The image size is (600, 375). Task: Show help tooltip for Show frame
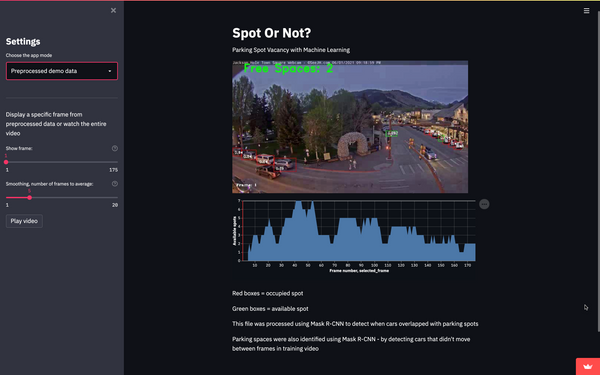pyautogui.click(x=114, y=148)
